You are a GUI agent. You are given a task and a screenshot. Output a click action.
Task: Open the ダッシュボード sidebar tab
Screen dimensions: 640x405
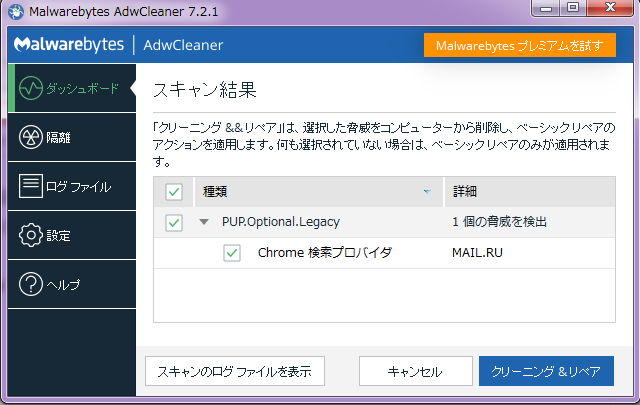(72, 88)
